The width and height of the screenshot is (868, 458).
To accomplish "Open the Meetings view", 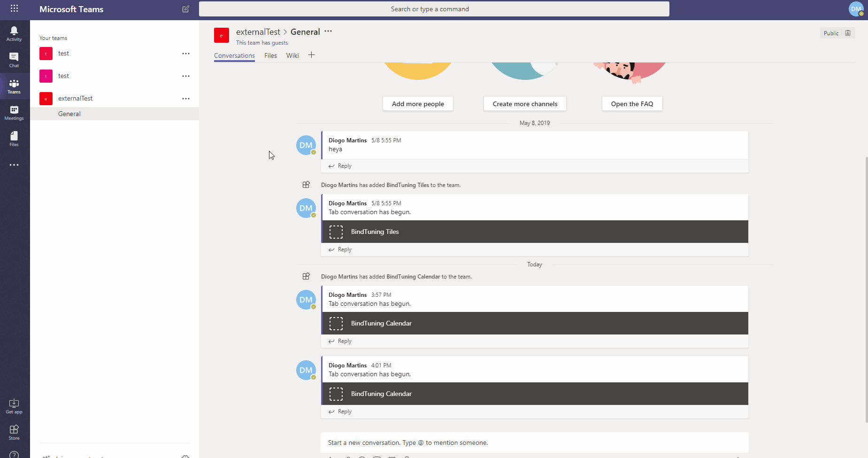I will click(x=14, y=113).
